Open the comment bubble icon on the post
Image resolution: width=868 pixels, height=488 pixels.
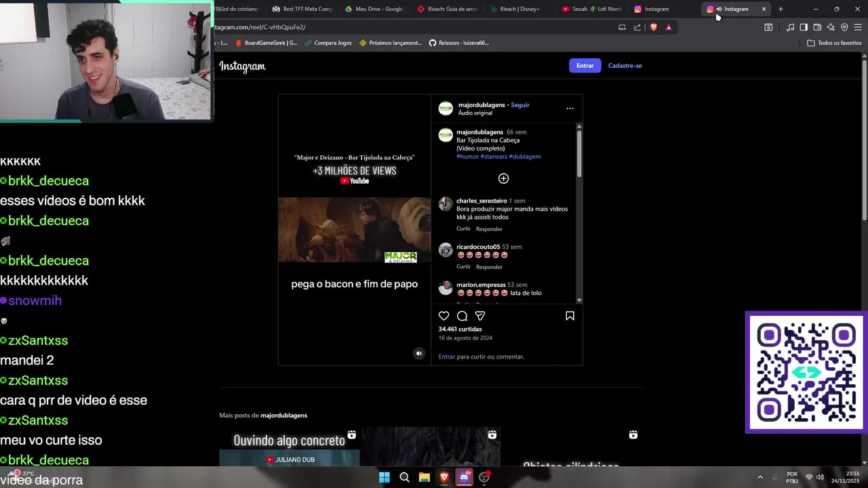click(462, 316)
